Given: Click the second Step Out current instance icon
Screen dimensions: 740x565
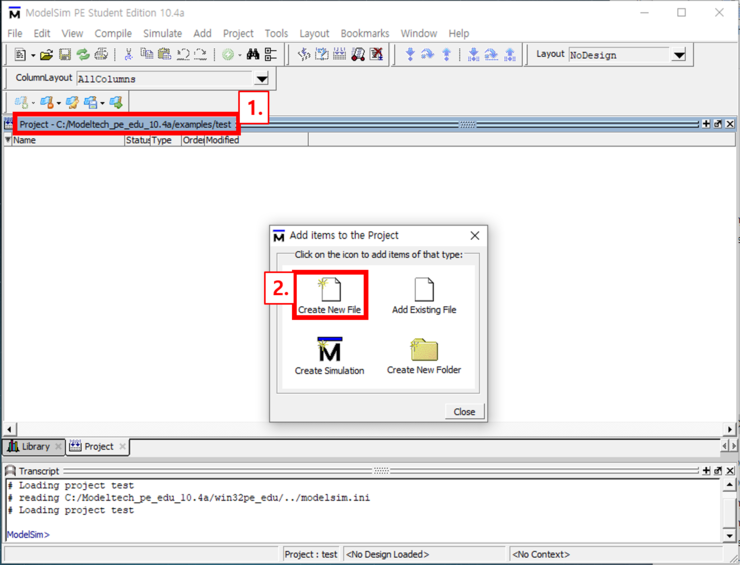Looking at the screenshot, I should pos(510,55).
